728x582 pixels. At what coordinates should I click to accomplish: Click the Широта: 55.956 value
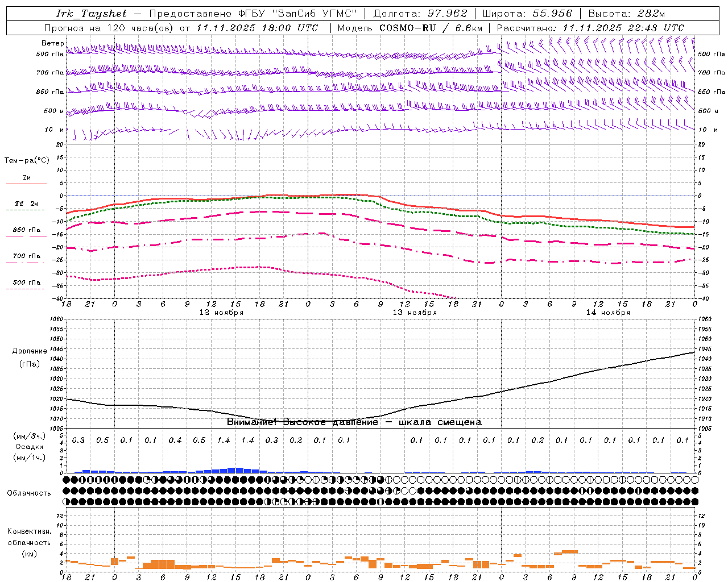coord(527,14)
